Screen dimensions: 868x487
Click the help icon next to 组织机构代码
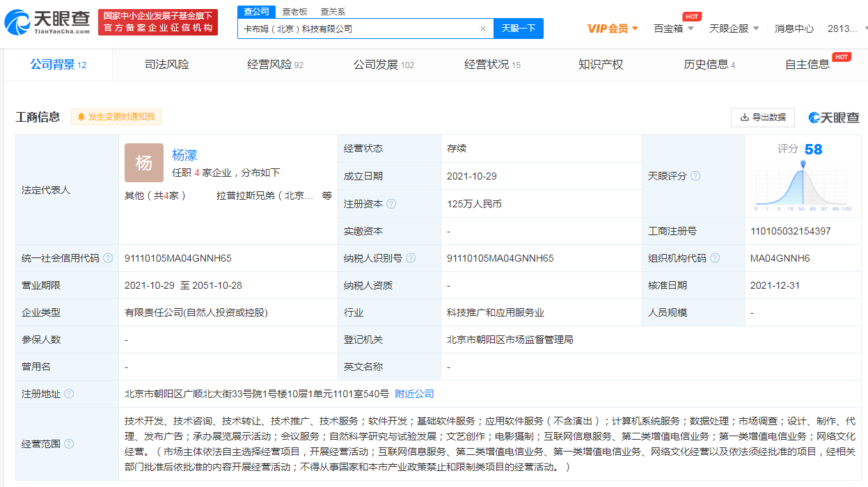(715, 258)
